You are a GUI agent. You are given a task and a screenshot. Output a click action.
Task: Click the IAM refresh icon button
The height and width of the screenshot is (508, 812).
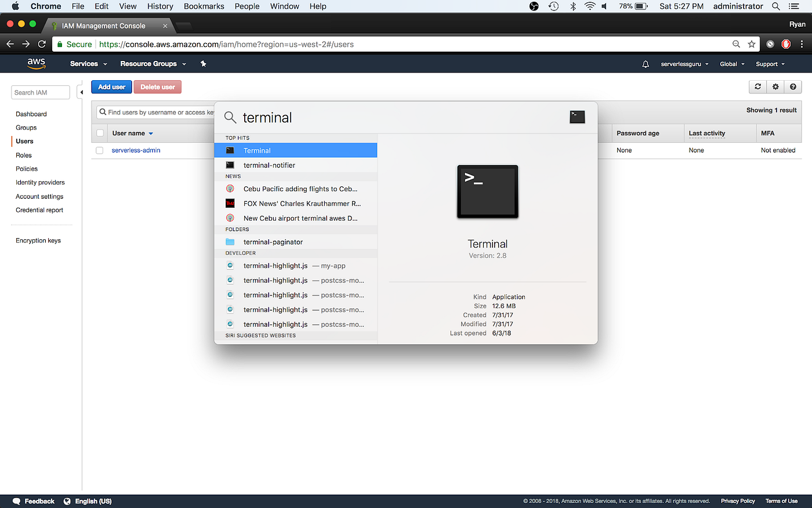(x=757, y=87)
